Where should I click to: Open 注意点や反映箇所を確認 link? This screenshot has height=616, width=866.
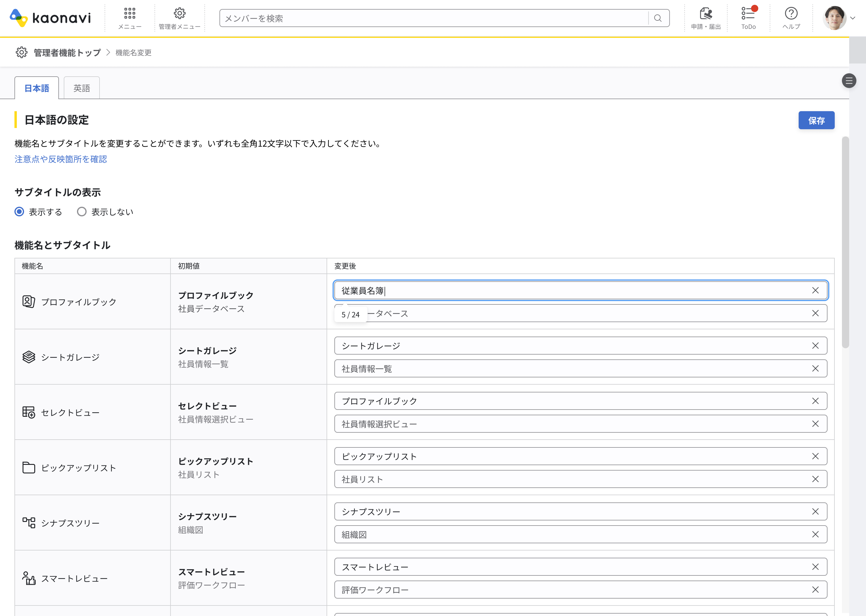pyautogui.click(x=61, y=159)
